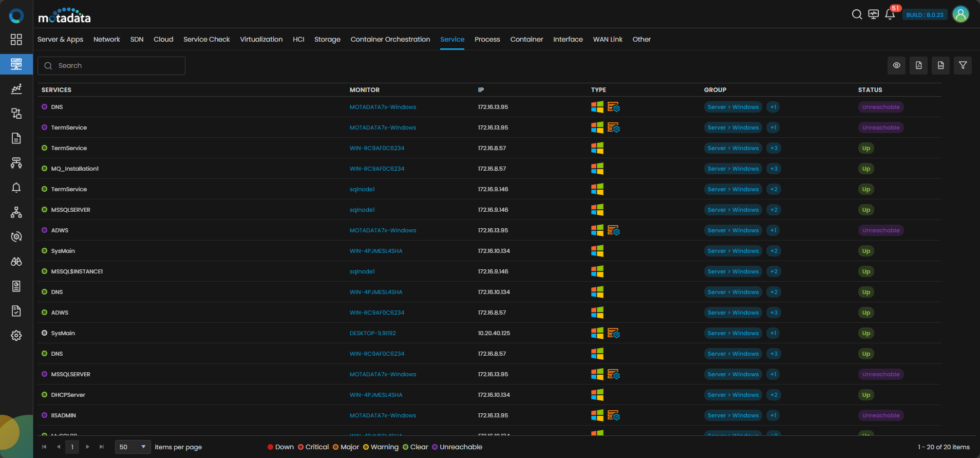Expand the +1 groups badge on first DNS row
The image size is (980, 458).
tap(773, 107)
